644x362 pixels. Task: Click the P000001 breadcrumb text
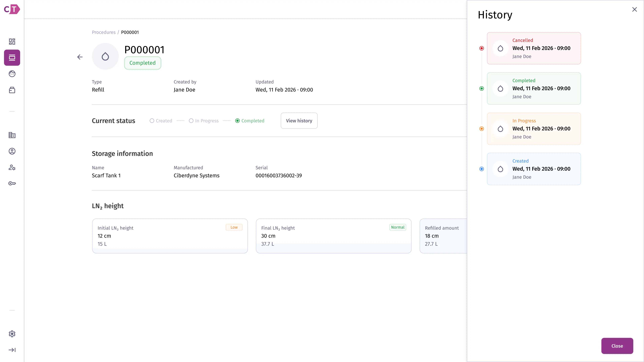click(x=130, y=32)
